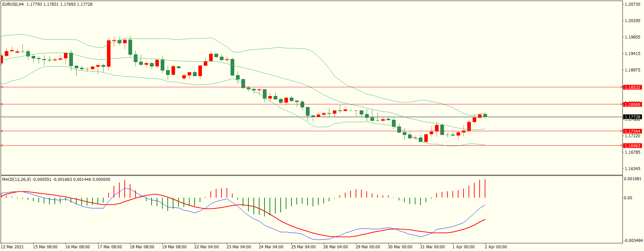644x251 pixels.
Task: Click the 15 Mar 08:00 time label
Action: pyautogui.click(x=45, y=247)
